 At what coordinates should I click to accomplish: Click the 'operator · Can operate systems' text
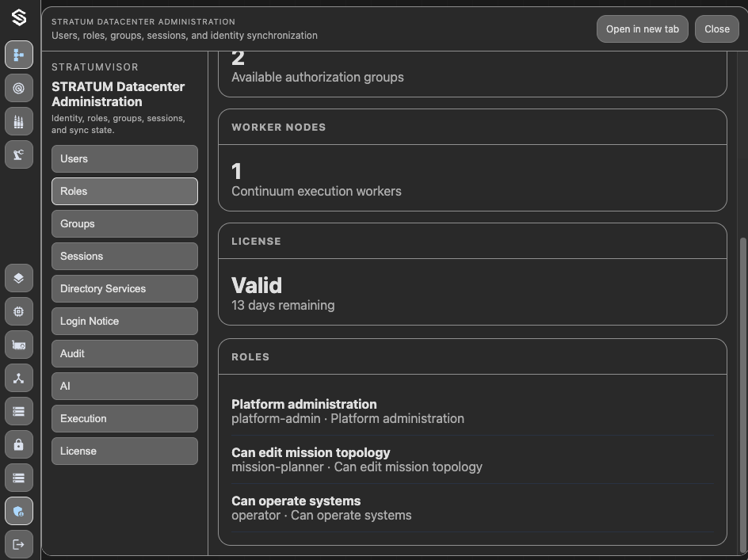click(x=322, y=516)
